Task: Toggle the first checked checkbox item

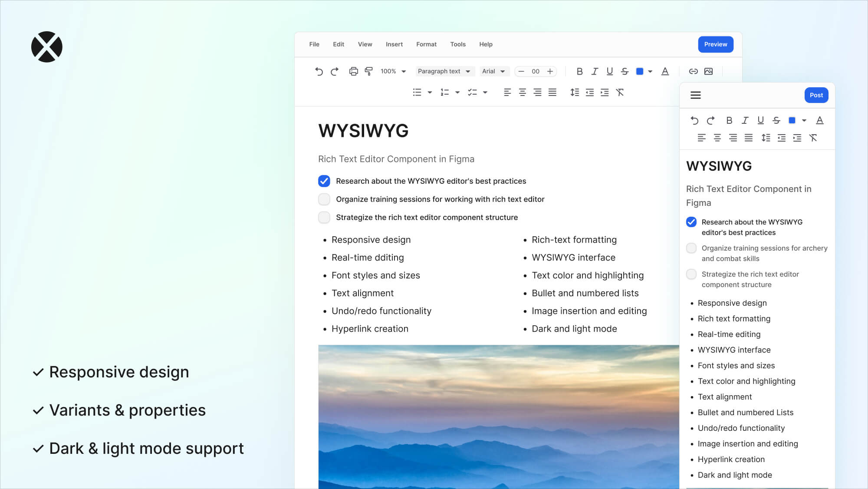Action: [x=324, y=181]
